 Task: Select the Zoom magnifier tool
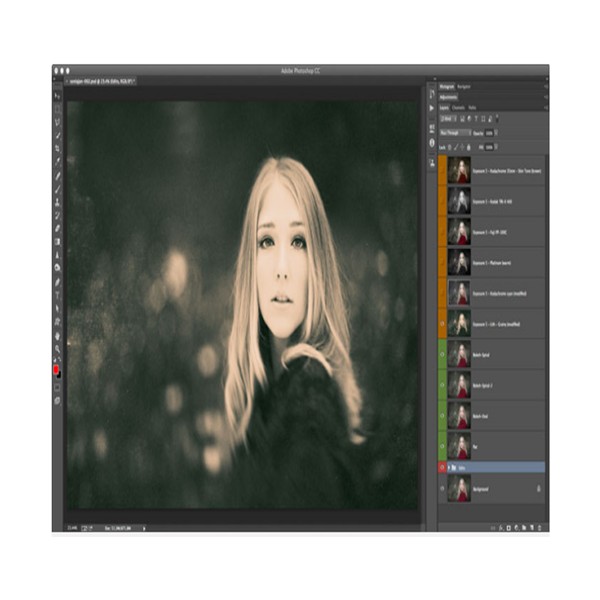coord(57,348)
